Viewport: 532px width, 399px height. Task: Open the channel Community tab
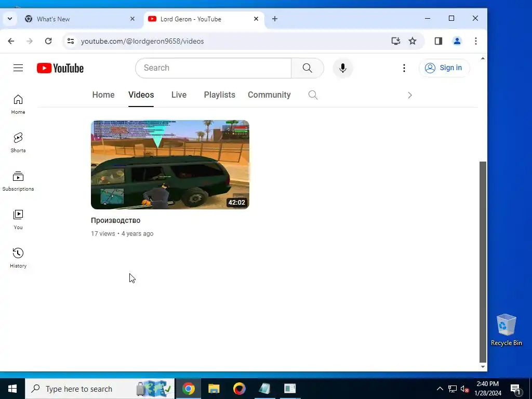pos(269,95)
